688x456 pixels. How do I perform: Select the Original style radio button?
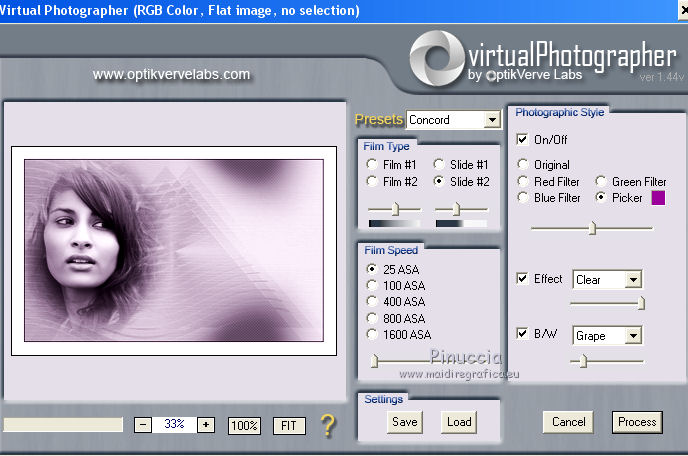[x=522, y=165]
